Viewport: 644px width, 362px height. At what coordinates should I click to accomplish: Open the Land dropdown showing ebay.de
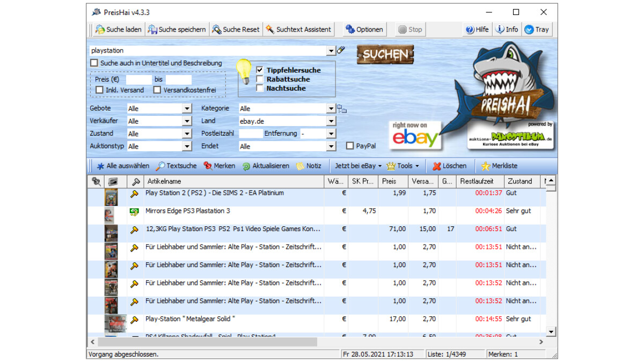click(331, 121)
